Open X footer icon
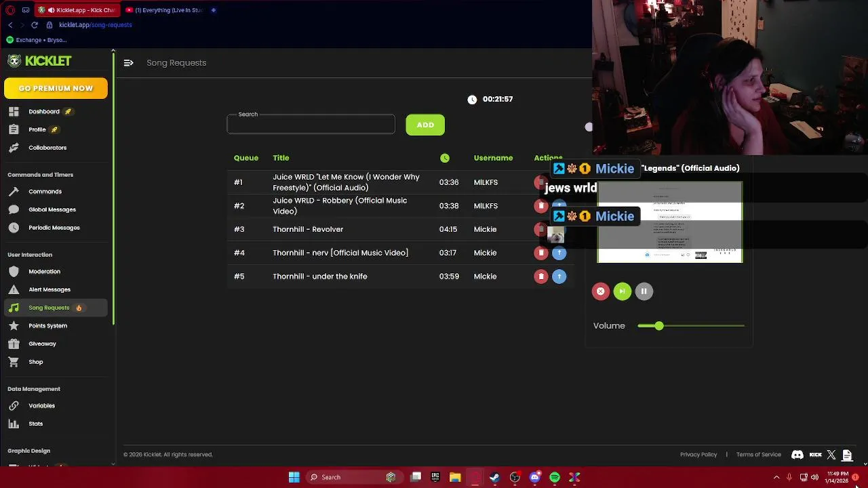This screenshot has width=868, height=488. (831, 455)
